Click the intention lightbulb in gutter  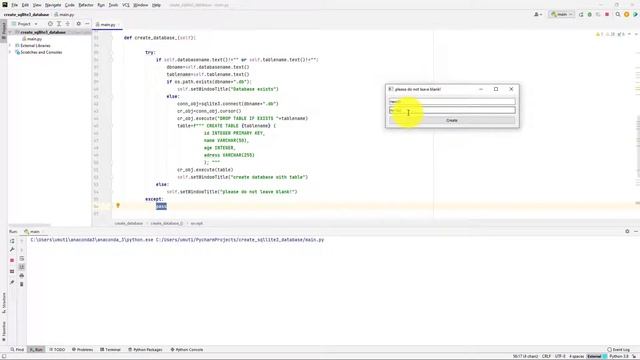[x=118, y=206]
